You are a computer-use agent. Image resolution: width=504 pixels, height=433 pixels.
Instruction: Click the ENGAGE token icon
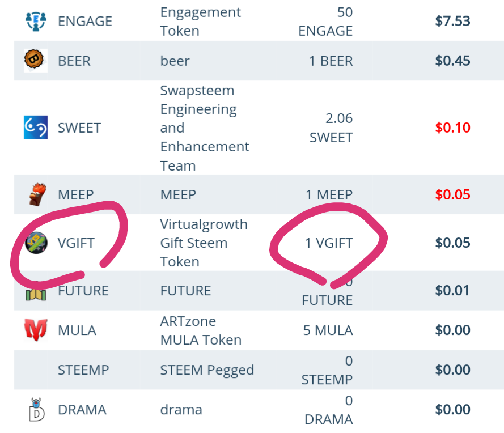click(36, 21)
